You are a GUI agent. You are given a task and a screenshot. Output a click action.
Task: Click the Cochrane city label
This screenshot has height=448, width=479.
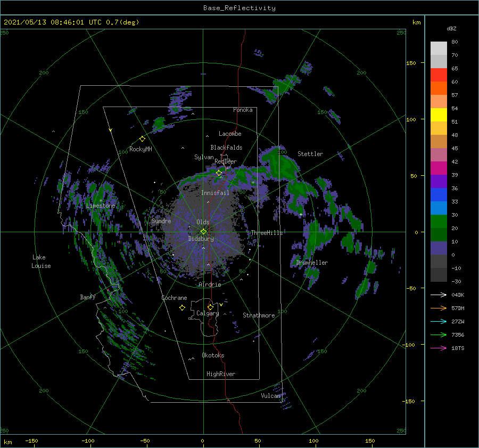[x=174, y=298]
